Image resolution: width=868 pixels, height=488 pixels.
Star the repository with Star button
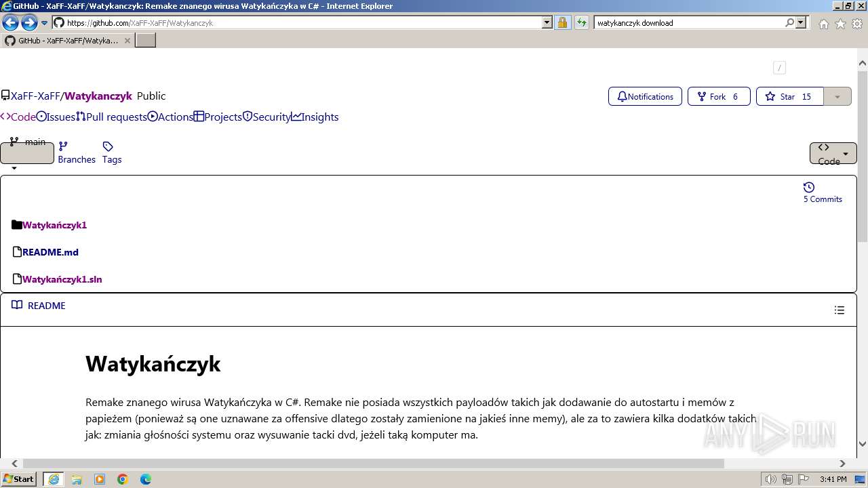point(790,96)
